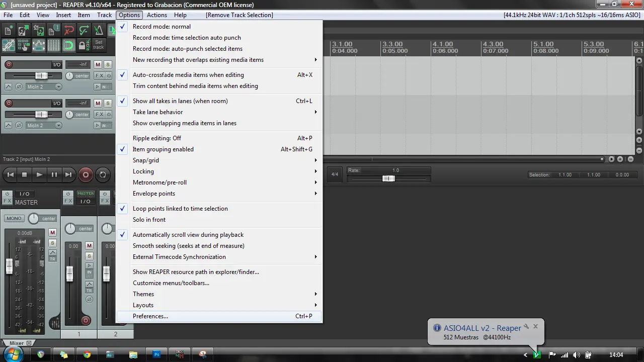Click the transport Pause button
Viewport: 644px width, 362px height.
point(54,174)
